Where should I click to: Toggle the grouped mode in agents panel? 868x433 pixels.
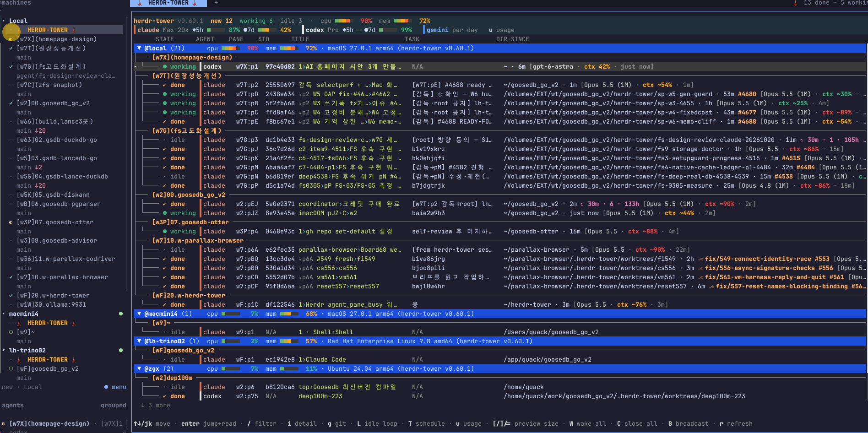click(x=114, y=406)
